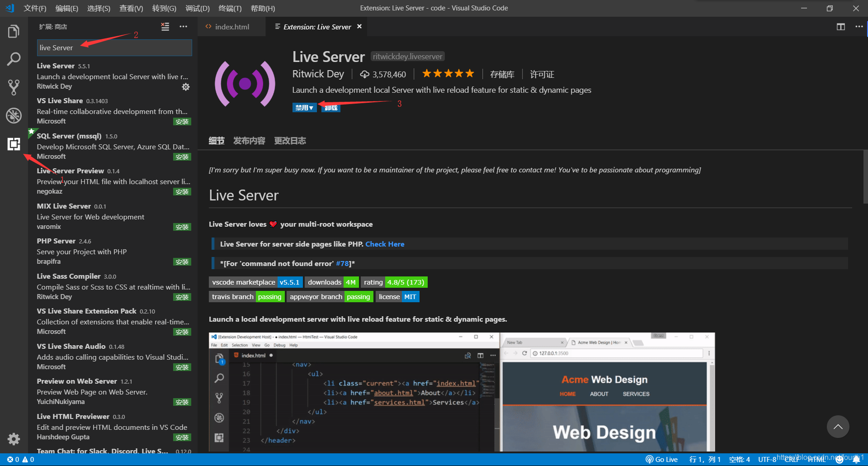Open the Manage gear in activity bar
The image size is (868, 466).
coord(14,439)
